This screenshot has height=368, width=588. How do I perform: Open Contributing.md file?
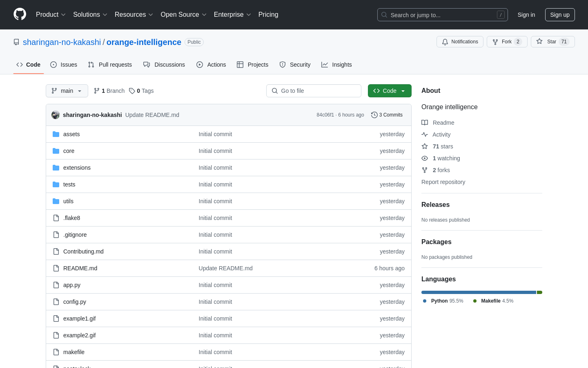pos(83,251)
